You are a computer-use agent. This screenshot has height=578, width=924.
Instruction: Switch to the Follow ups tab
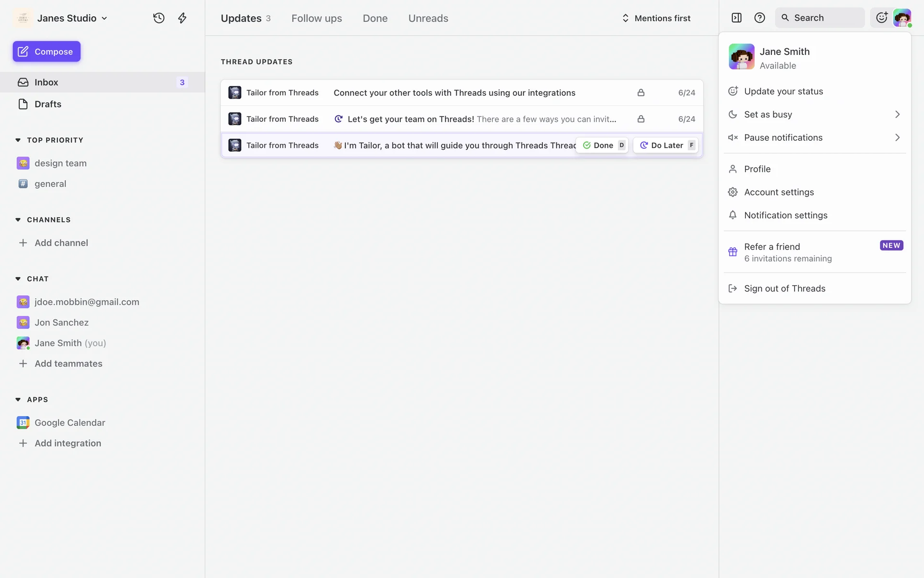tap(317, 18)
